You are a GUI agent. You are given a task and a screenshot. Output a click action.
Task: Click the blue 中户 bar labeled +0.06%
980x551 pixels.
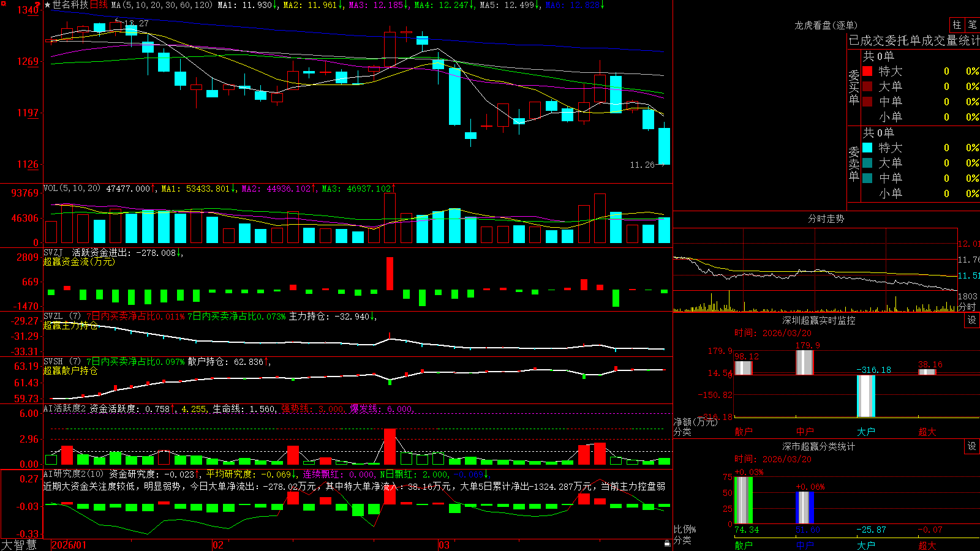pyautogui.click(x=805, y=508)
